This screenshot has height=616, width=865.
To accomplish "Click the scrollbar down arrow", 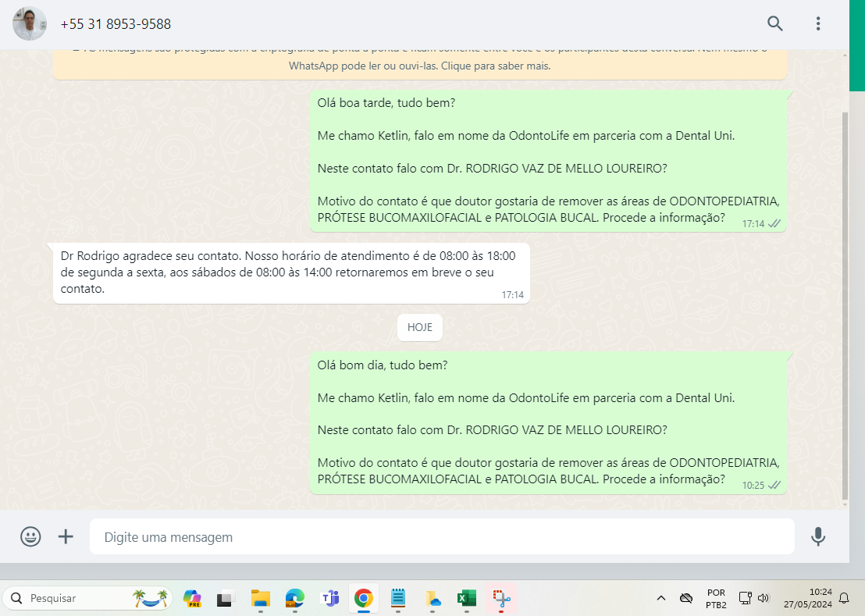I will (x=845, y=504).
